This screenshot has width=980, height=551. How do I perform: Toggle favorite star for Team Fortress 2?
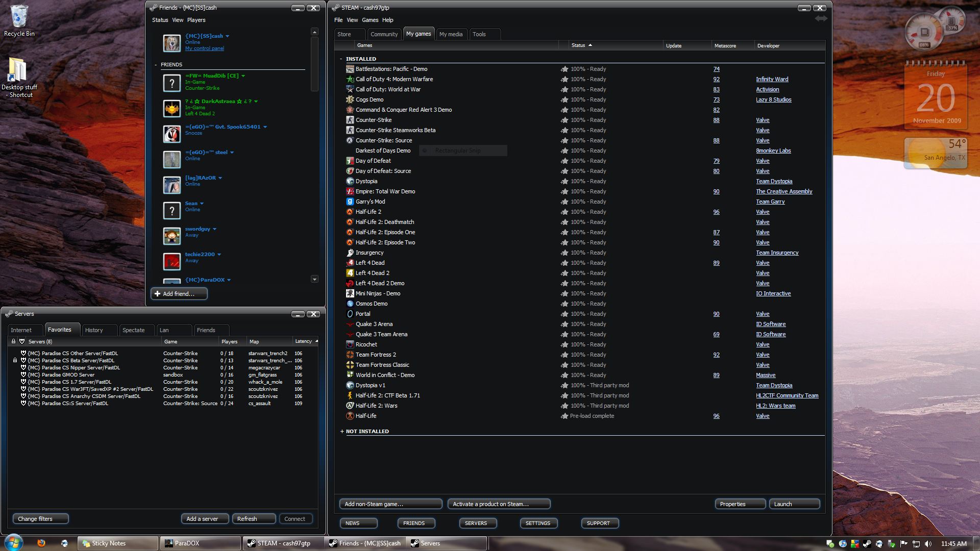[x=565, y=355]
